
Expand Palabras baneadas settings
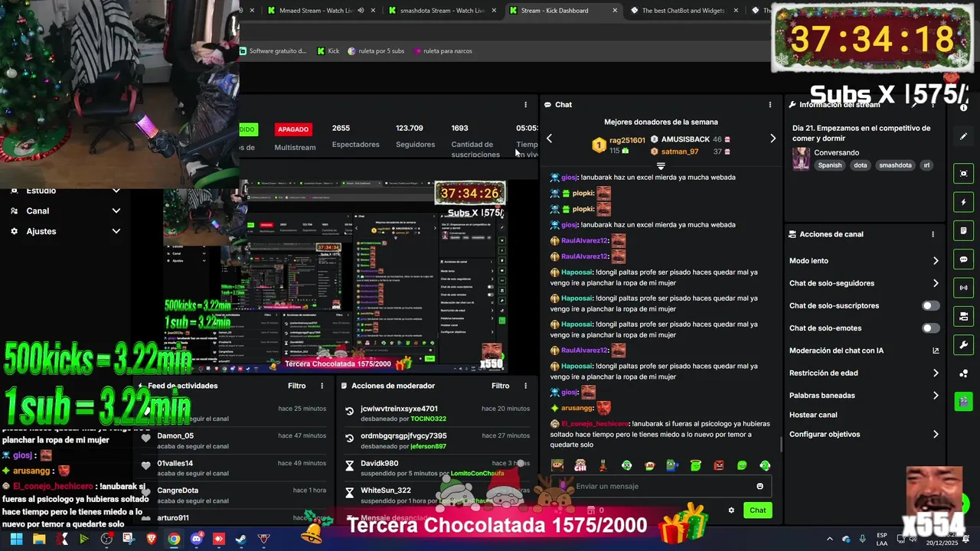pyautogui.click(x=936, y=396)
